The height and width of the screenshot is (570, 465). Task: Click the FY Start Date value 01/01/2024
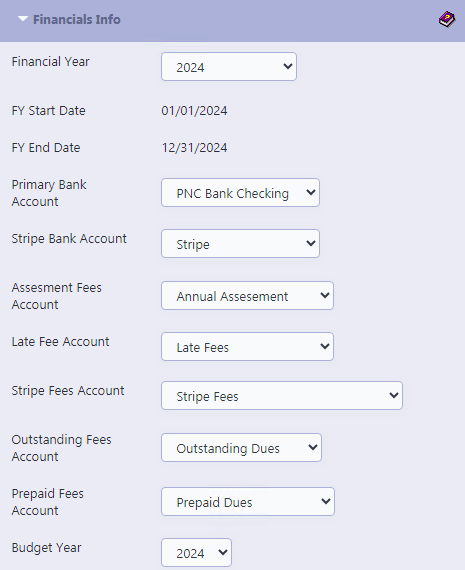point(195,111)
